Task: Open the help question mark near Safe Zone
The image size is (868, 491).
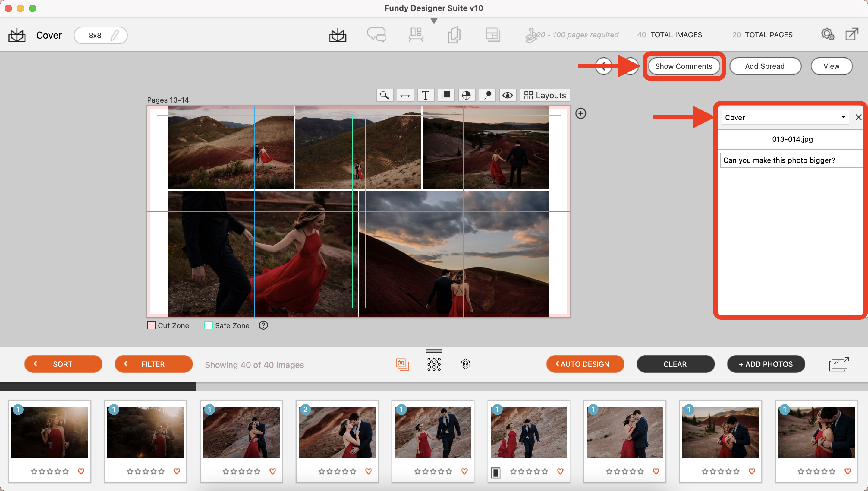Action: (x=263, y=325)
